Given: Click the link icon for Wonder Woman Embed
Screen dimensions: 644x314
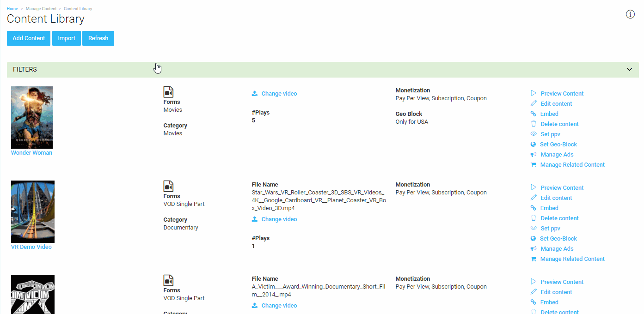Looking at the screenshot, I should pos(534,114).
